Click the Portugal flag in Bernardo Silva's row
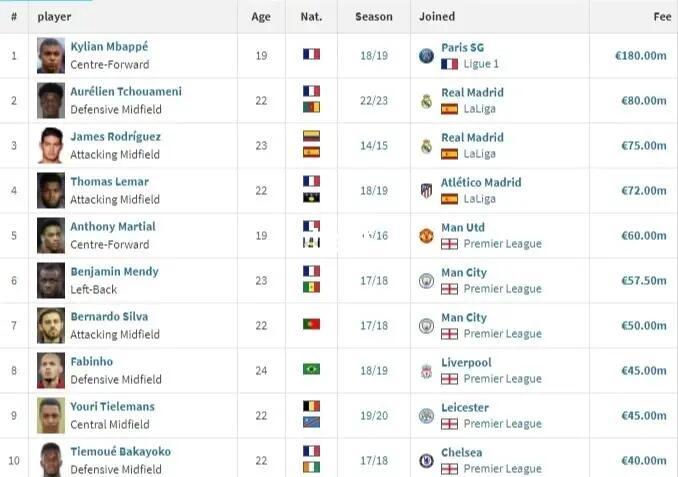This screenshot has width=678, height=477. click(x=311, y=324)
